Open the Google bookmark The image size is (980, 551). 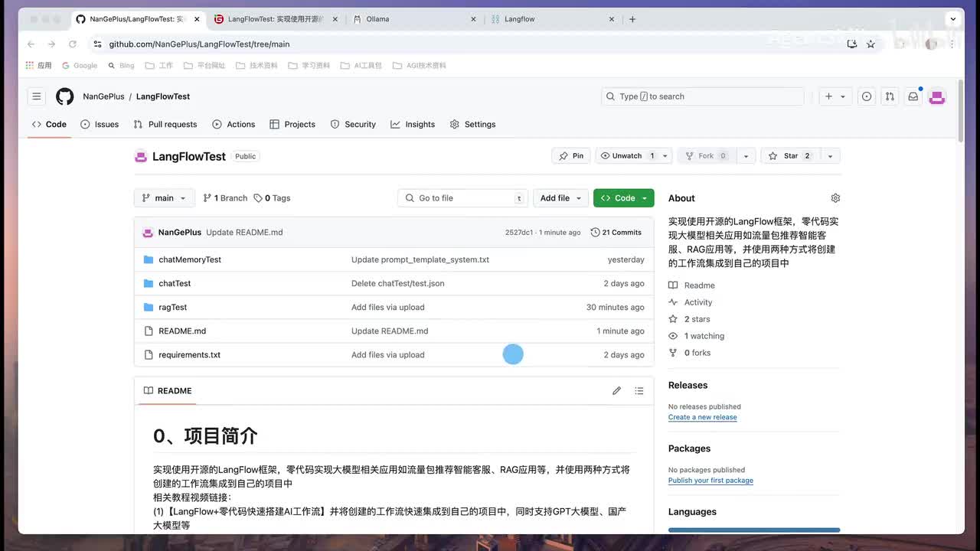pyautogui.click(x=80, y=66)
